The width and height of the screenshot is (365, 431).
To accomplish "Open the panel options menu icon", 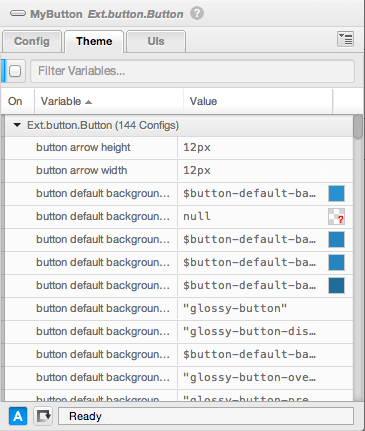I will pos(345,39).
